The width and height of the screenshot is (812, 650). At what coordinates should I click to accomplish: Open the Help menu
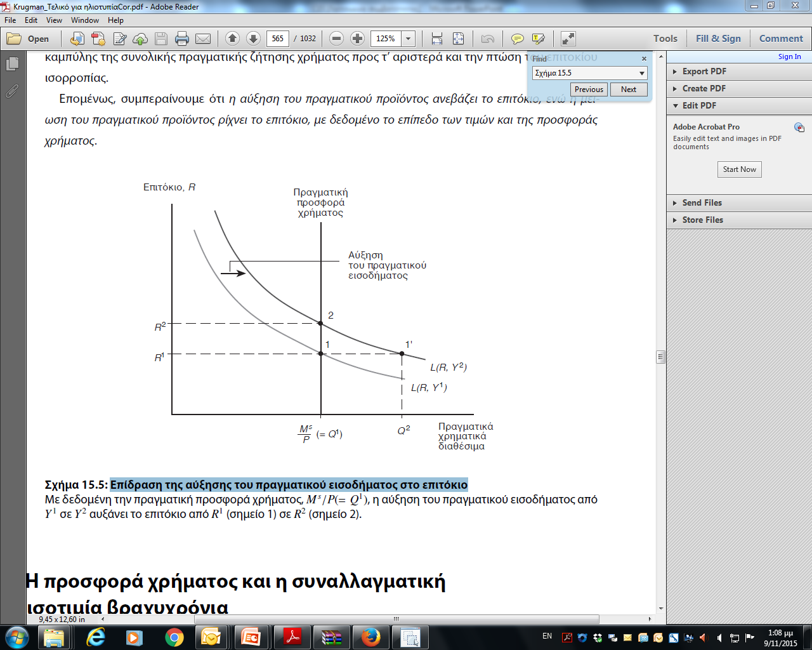115,20
